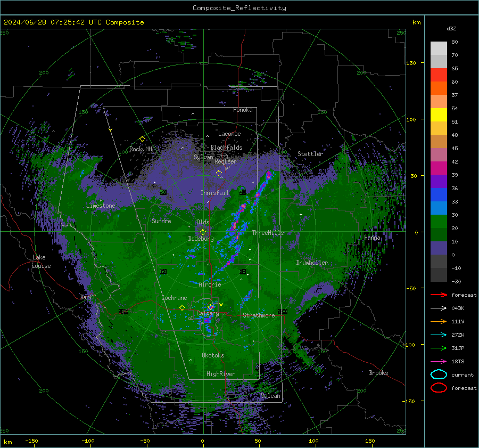
Task: Click the Calgary city label
Action: (x=208, y=313)
